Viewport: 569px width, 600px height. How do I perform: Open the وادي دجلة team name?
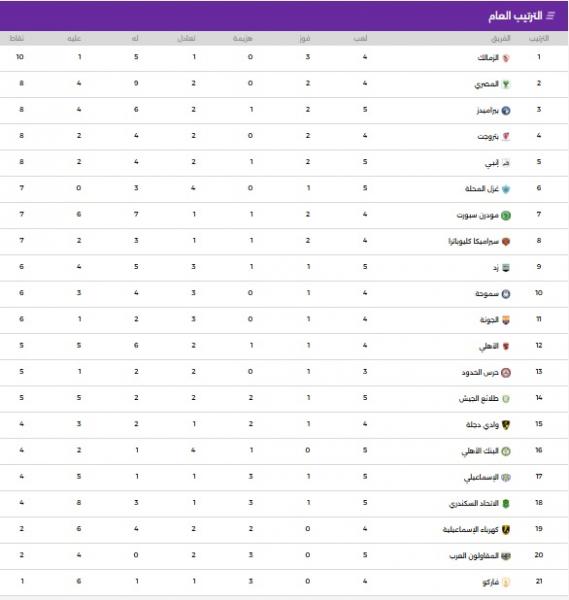pos(482,425)
